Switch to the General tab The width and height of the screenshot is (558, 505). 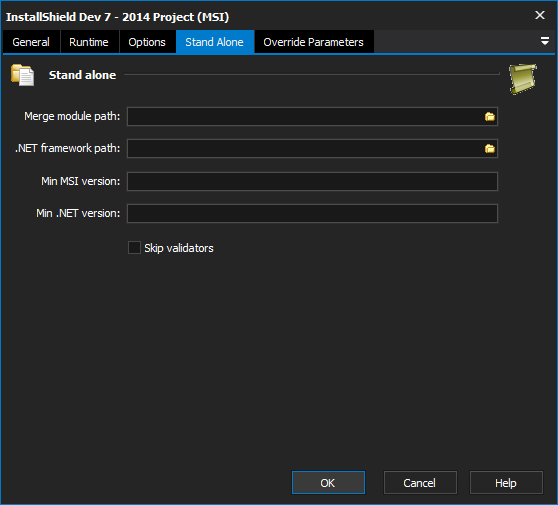(31, 42)
